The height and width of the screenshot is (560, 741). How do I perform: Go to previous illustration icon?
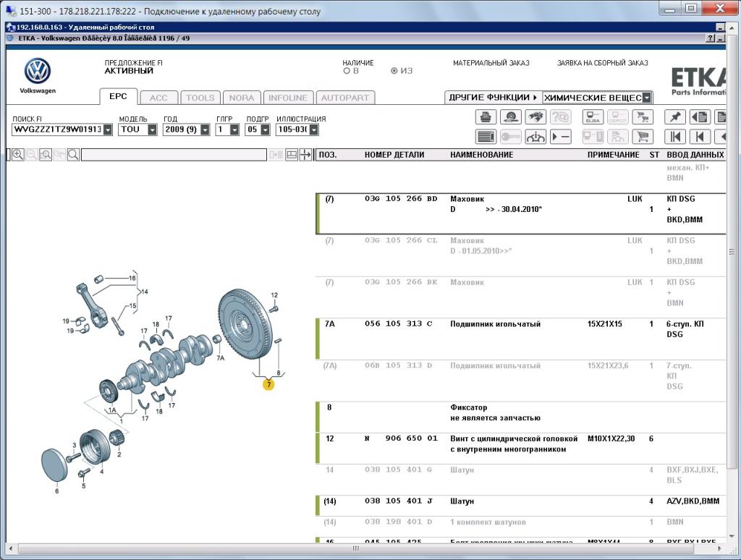click(700, 137)
